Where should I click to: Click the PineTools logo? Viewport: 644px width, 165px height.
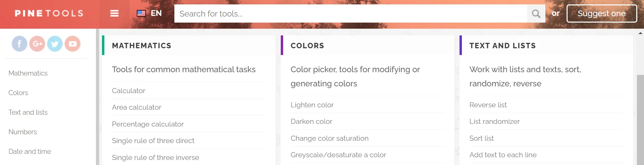49,13
